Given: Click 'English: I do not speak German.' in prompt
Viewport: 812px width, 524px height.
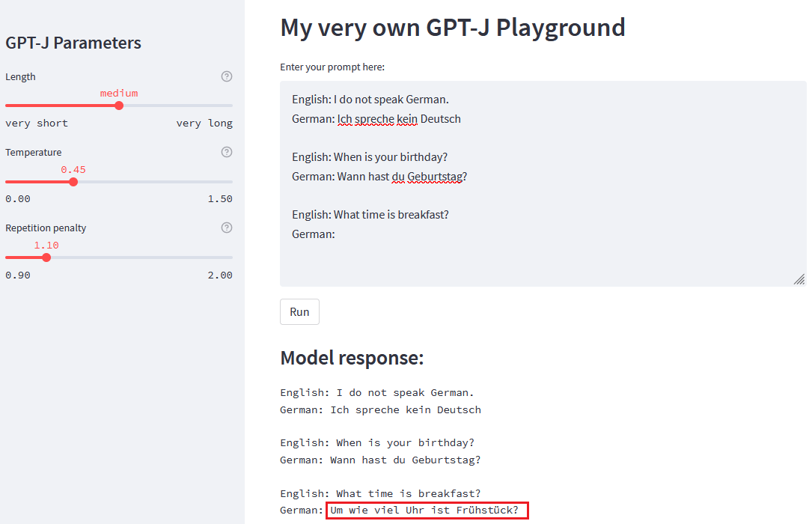Looking at the screenshot, I should pyautogui.click(x=370, y=100).
